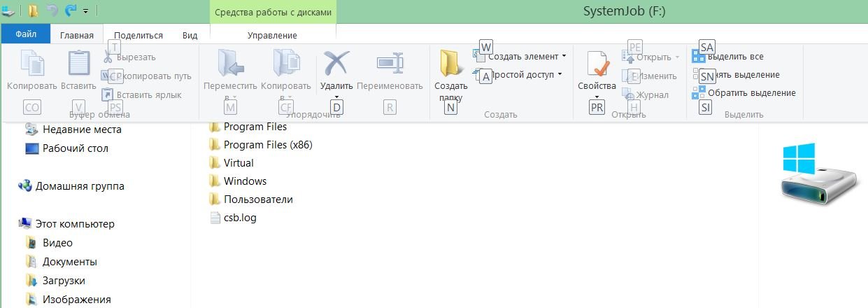Screen dimensions: 868x308
Task: Click Выделить все (Select all)
Action: (x=734, y=57)
